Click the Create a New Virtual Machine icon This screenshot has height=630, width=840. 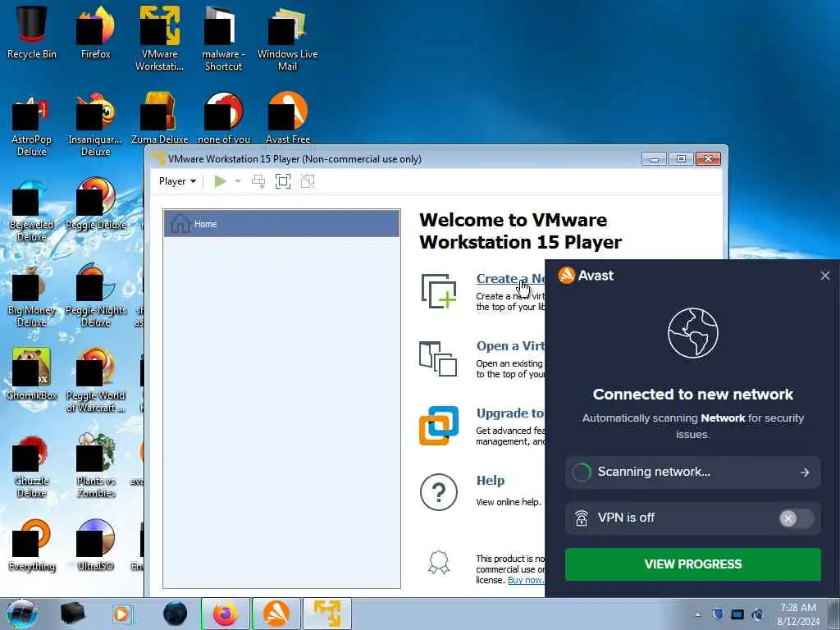[x=439, y=291]
